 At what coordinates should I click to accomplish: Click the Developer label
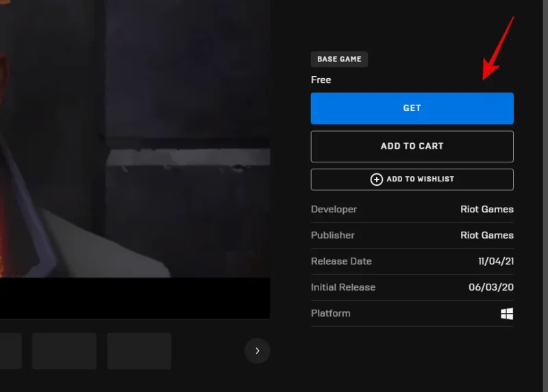(x=334, y=209)
